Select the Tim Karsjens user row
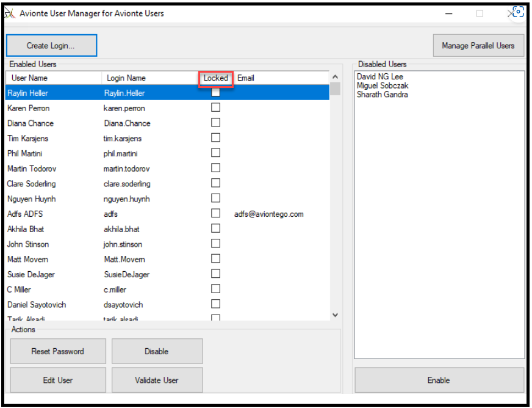 coord(167,138)
